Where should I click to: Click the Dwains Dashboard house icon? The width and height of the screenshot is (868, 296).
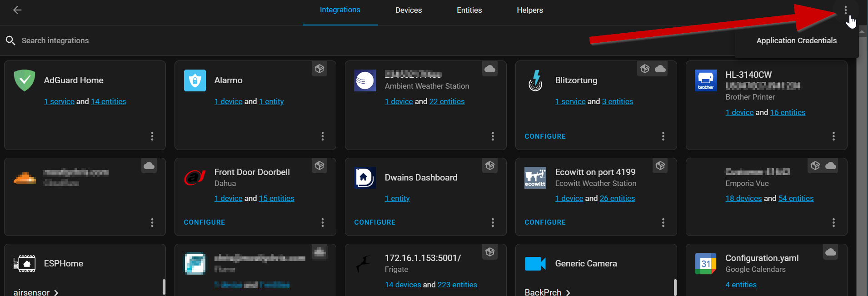(365, 178)
